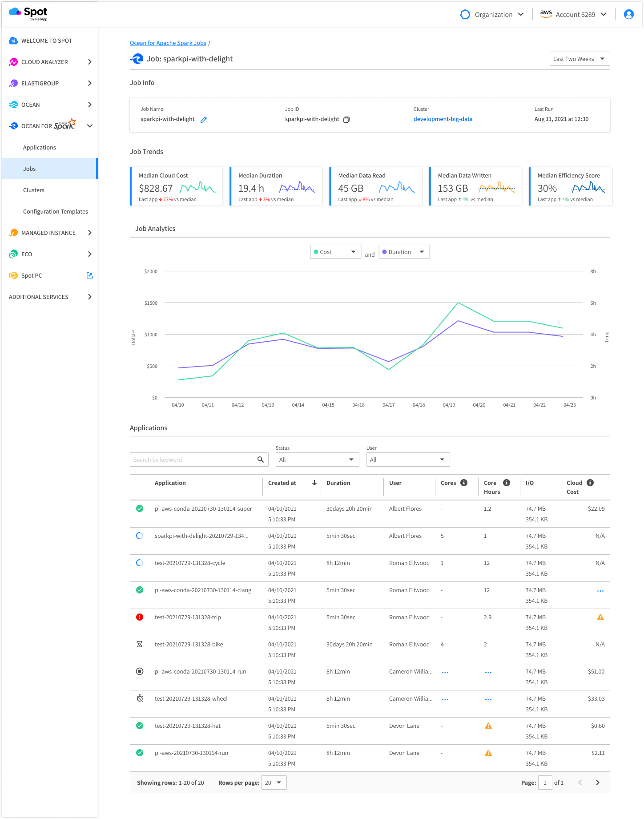Image resolution: width=644 pixels, height=819 pixels.
Task: Click the info icon next to Cloud Cost
Action: [x=590, y=483]
